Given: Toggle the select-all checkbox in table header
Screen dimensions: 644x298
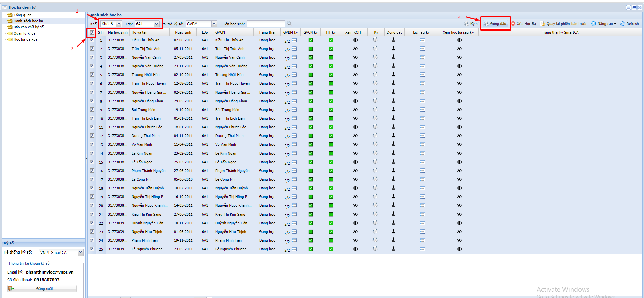Looking at the screenshot, I should pyautogui.click(x=92, y=33).
